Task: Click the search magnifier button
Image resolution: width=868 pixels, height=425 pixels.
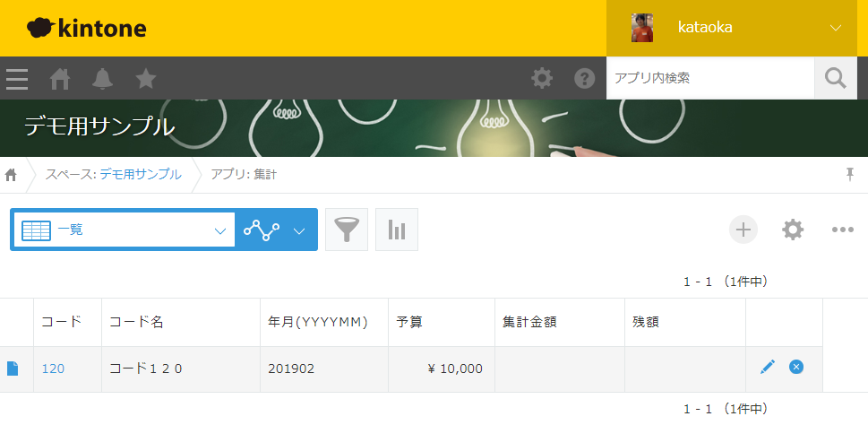Action: (x=836, y=78)
